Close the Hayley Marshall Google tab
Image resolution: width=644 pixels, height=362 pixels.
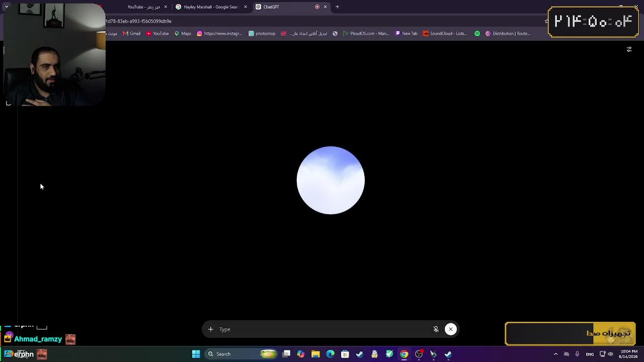pyautogui.click(x=246, y=7)
